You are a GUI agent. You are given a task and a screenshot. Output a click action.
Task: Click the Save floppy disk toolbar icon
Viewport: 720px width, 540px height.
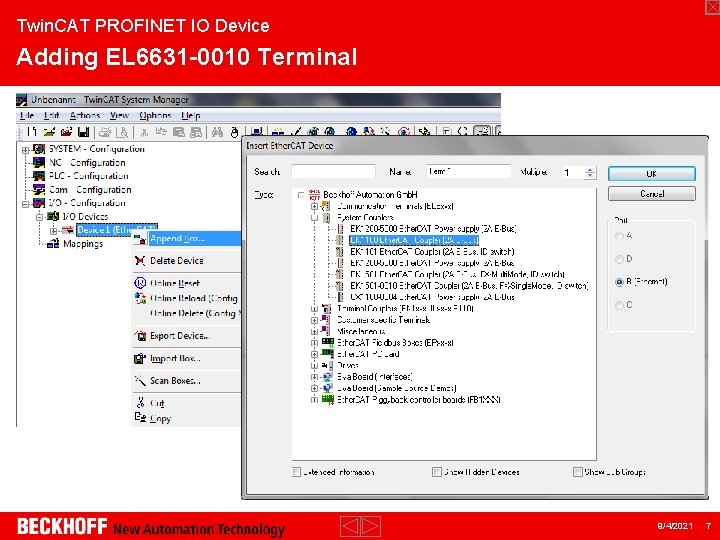tap(83, 132)
